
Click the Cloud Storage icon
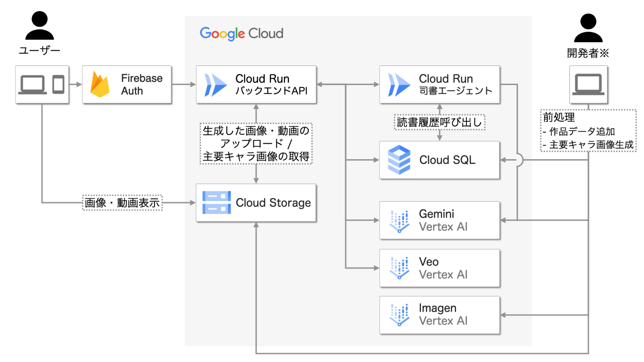pyautogui.click(x=216, y=203)
